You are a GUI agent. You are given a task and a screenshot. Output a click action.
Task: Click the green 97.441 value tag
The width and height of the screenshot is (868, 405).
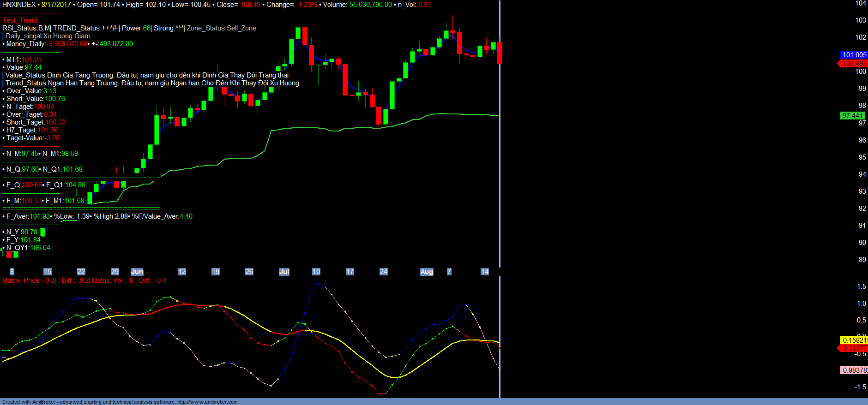(852, 116)
